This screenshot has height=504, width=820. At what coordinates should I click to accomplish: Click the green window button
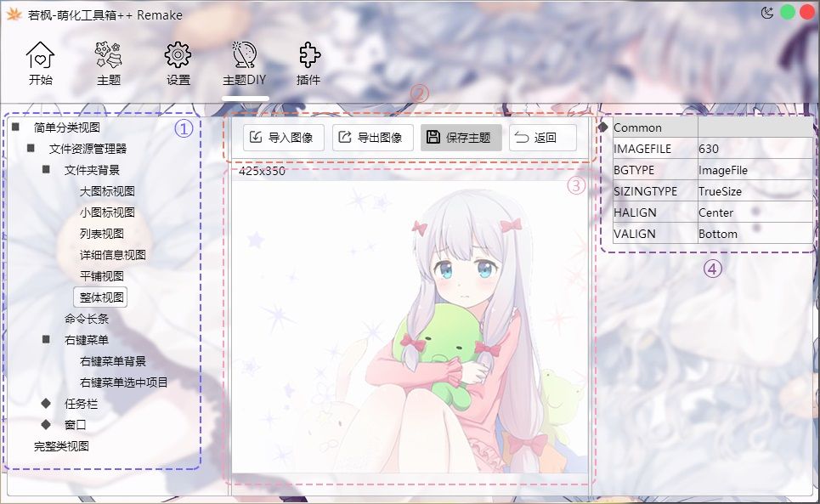[788, 12]
